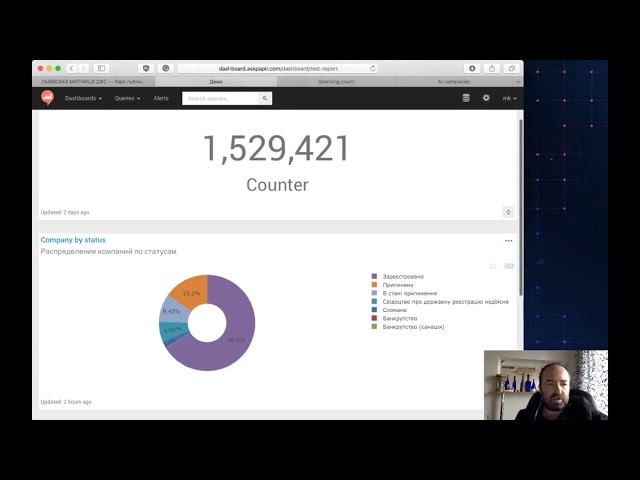Click the search magnifier button
Image resolution: width=640 pixels, height=480 pixels.
pos(265,98)
